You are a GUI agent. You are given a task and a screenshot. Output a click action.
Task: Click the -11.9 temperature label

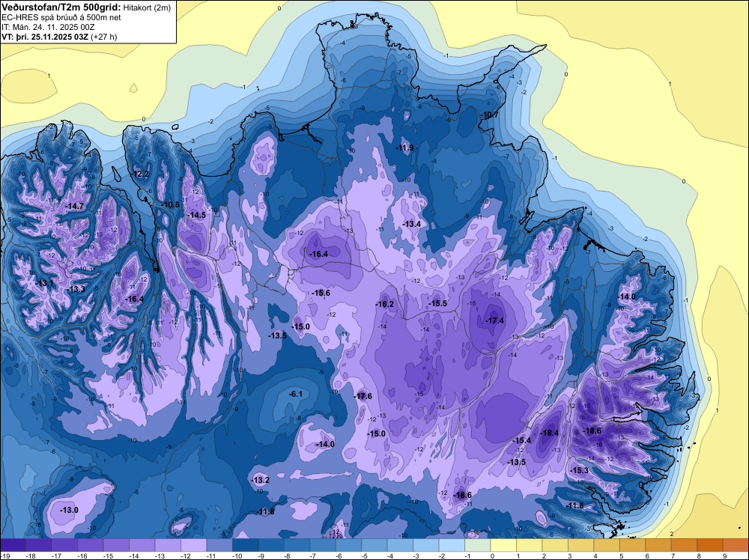pyautogui.click(x=404, y=148)
